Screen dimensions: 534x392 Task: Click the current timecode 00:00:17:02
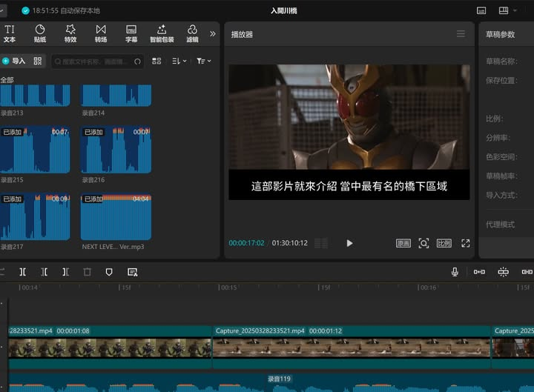pos(246,243)
